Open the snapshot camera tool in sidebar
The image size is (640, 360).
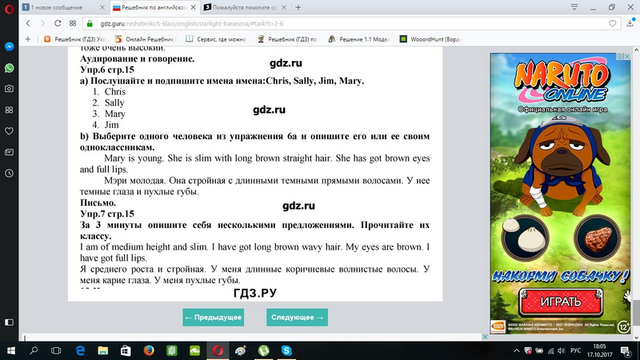[x=9, y=89]
